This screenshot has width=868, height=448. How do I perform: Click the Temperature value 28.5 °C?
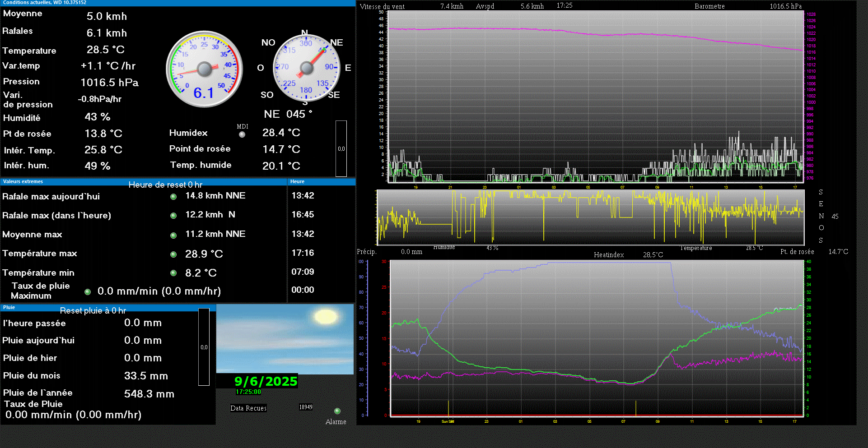(x=106, y=50)
